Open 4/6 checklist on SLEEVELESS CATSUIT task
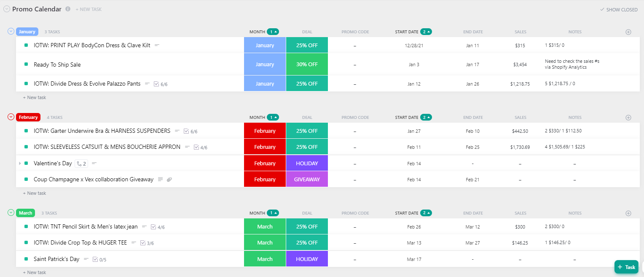 pyautogui.click(x=201, y=147)
